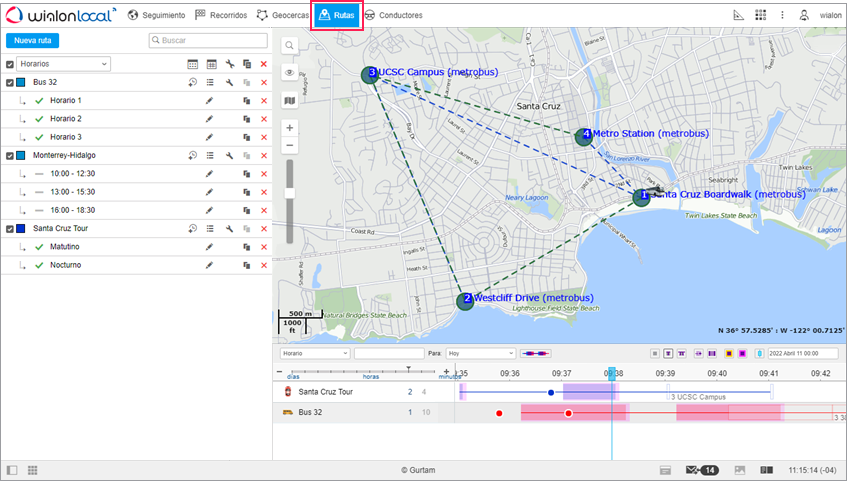
Task: Uncheck the Bus 32 route checkbox
Action: pyautogui.click(x=10, y=83)
